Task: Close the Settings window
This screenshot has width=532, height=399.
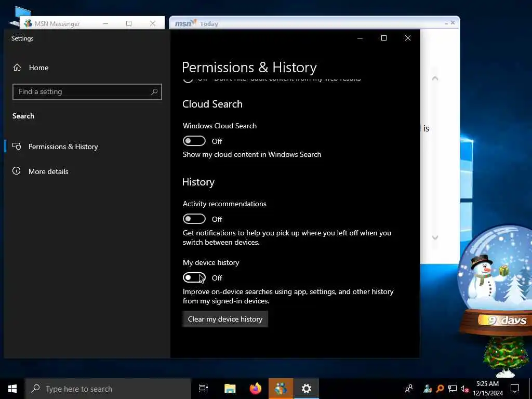Action: coord(408,38)
